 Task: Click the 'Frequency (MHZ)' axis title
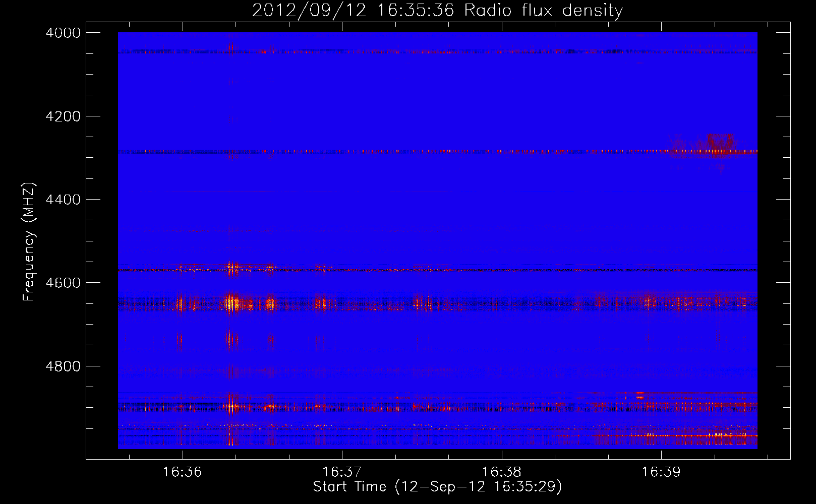29,242
